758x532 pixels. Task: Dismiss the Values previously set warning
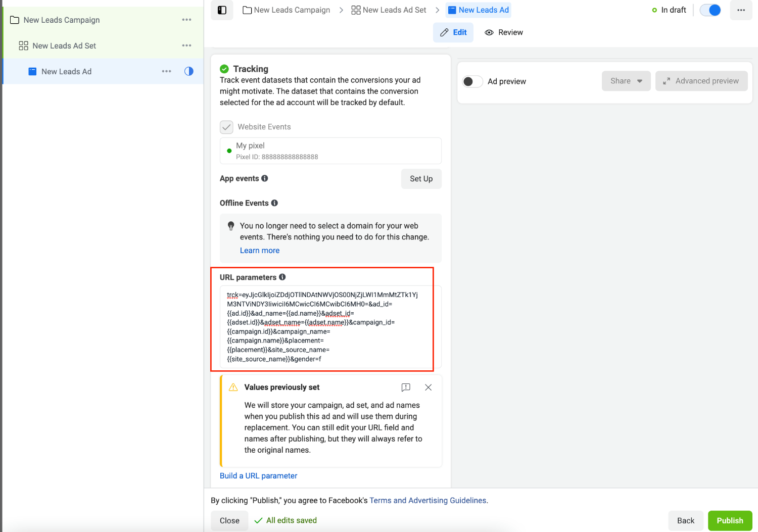coord(428,388)
